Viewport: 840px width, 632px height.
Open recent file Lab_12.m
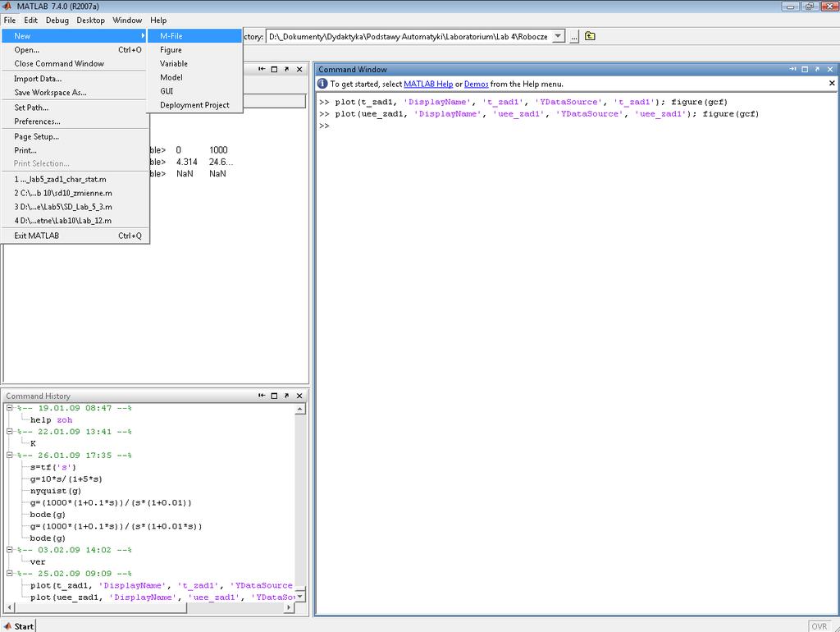tap(75, 221)
